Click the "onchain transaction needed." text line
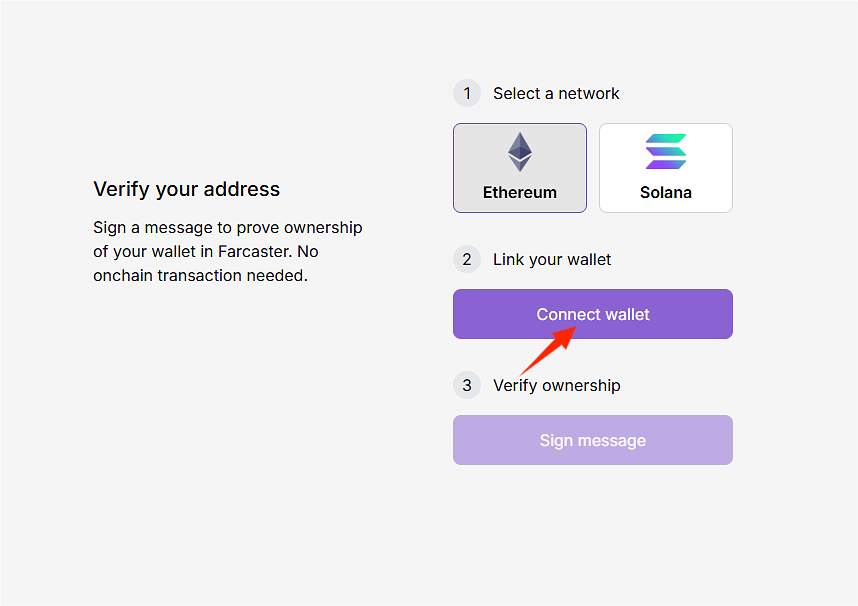The width and height of the screenshot is (858, 606). pos(200,275)
